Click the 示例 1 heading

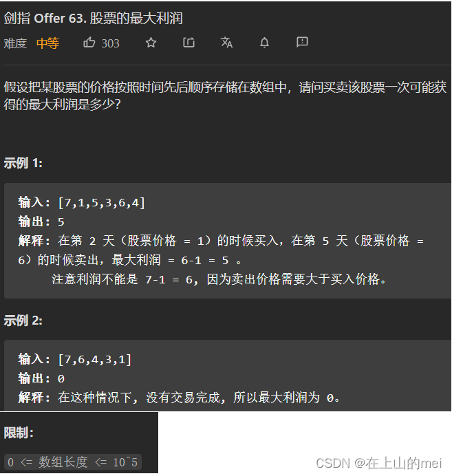pyautogui.click(x=23, y=163)
